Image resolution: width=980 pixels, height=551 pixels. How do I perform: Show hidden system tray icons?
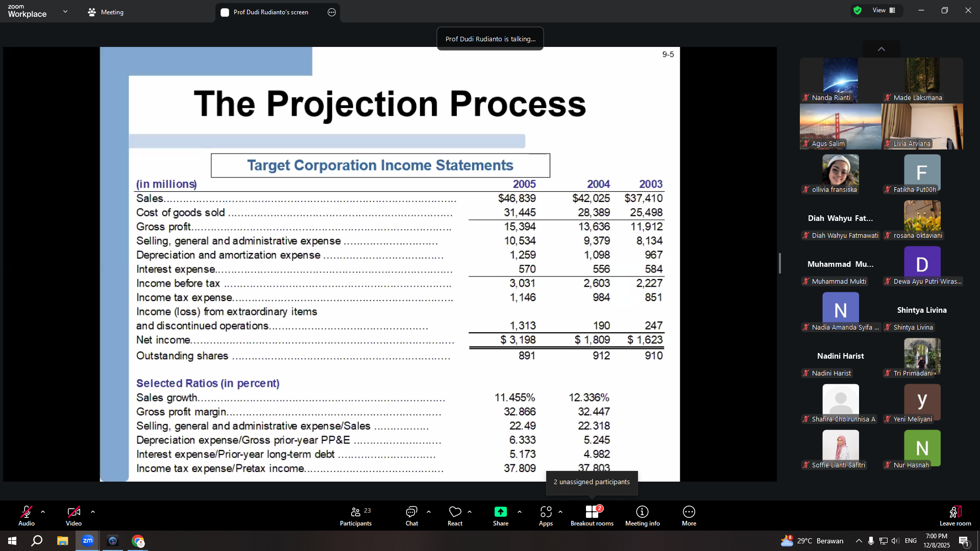(x=859, y=541)
